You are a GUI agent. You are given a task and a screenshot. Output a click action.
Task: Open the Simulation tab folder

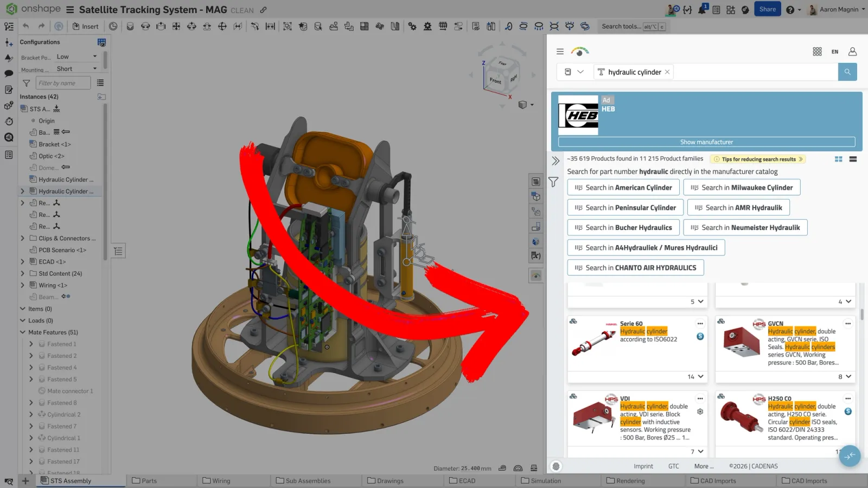pos(541,481)
